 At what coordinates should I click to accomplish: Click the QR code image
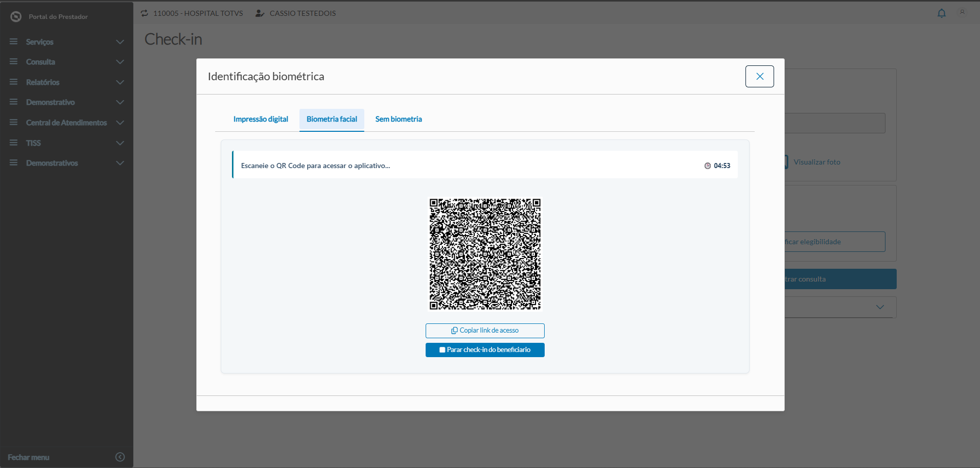point(485,254)
